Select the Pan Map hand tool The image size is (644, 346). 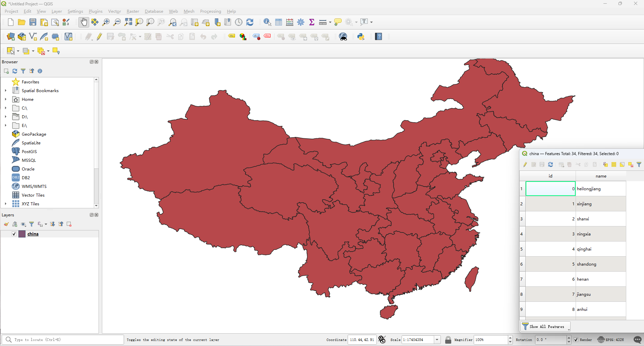[x=84, y=22]
